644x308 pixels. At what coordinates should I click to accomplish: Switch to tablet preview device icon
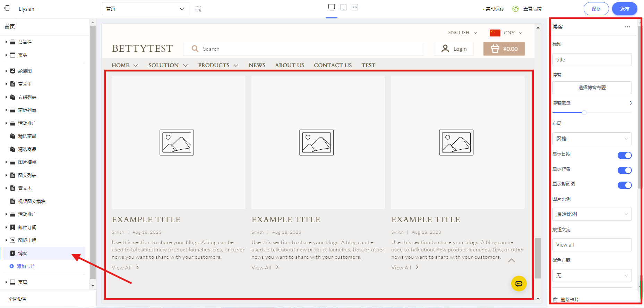tap(343, 7)
